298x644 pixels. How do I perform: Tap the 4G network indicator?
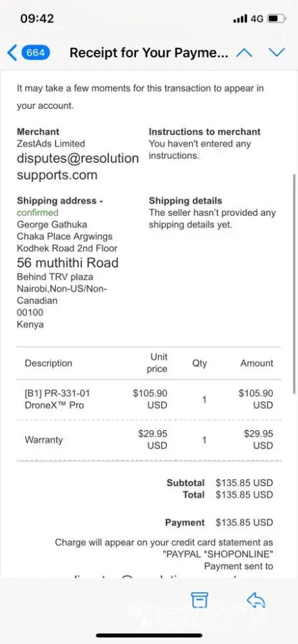click(257, 19)
